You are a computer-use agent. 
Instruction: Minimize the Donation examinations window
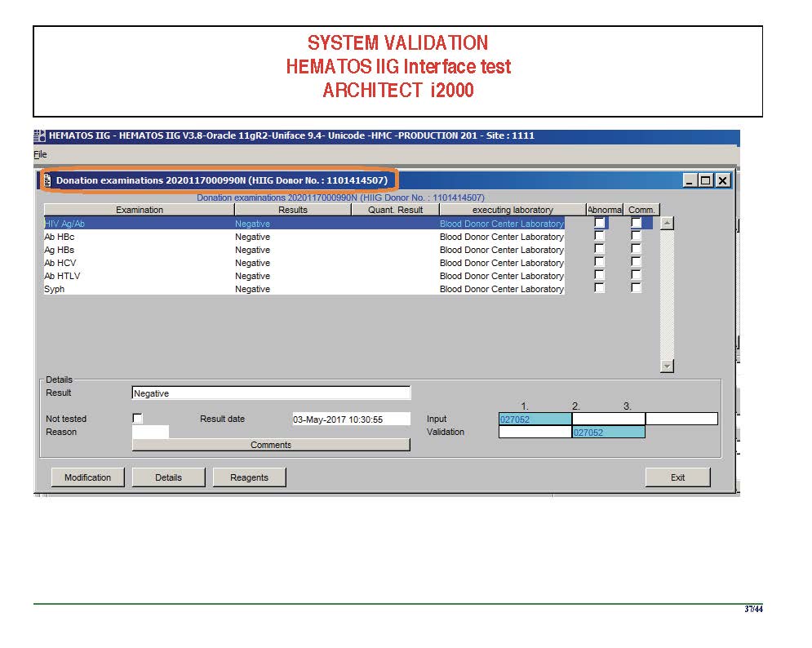(x=690, y=180)
